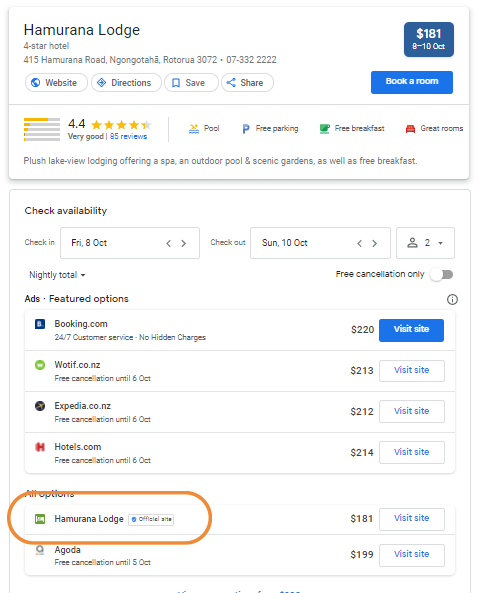Visit site for Hamurana Lodge $181
The image size is (479, 593).
pos(412,519)
